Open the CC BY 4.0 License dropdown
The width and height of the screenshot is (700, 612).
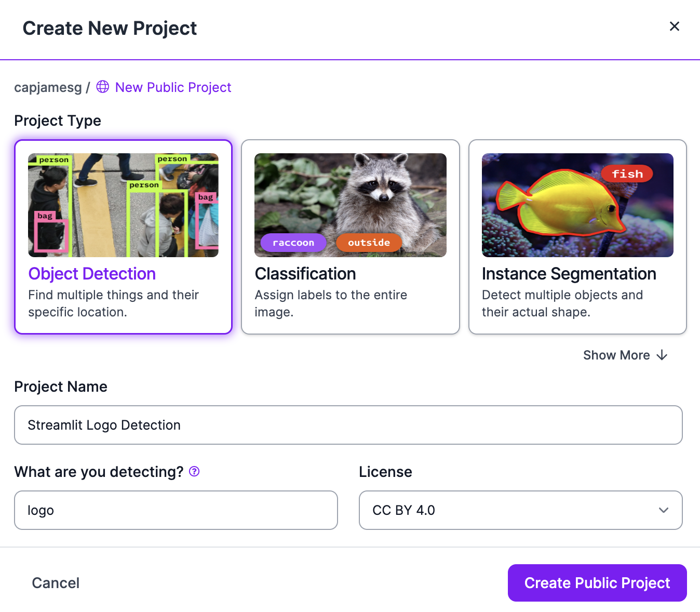(x=520, y=510)
